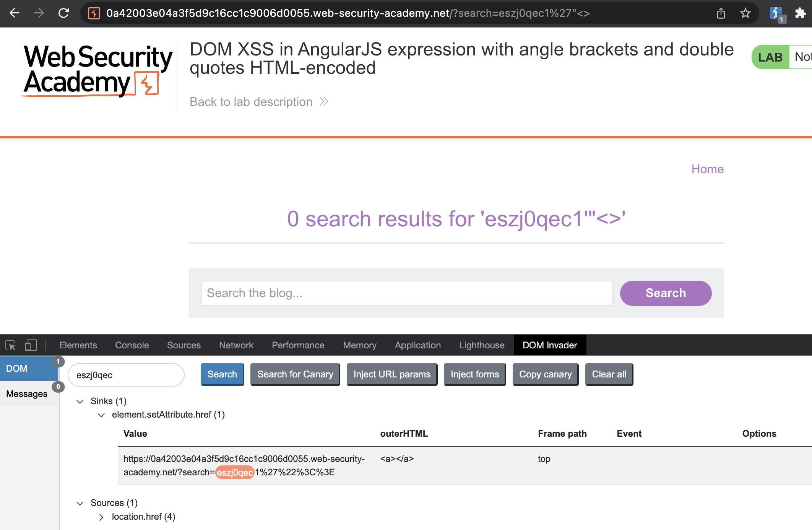This screenshot has height=530, width=812.
Task: Expand the location.href source entry
Action: point(101,517)
